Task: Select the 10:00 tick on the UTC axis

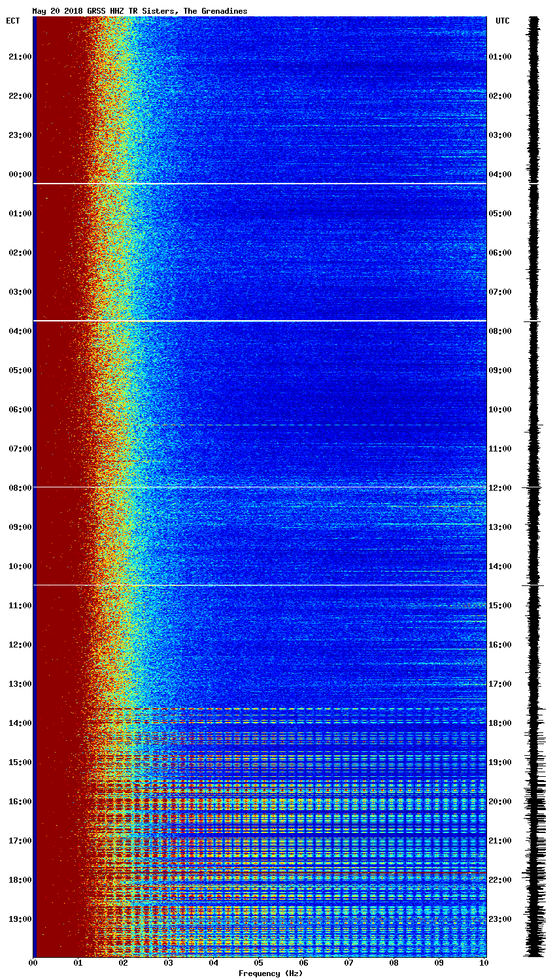Action: pyautogui.click(x=500, y=410)
